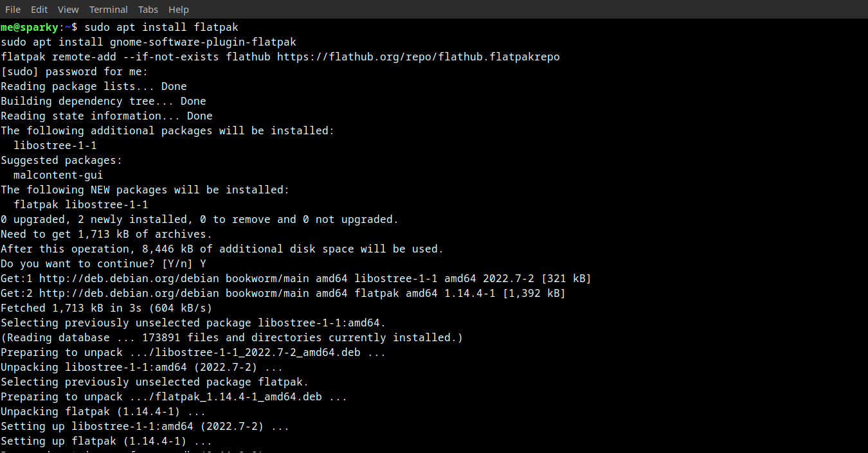Screen dimensions: 868x453
Task: Click the malcontent-gui suggested package text
Action: (58, 174)
